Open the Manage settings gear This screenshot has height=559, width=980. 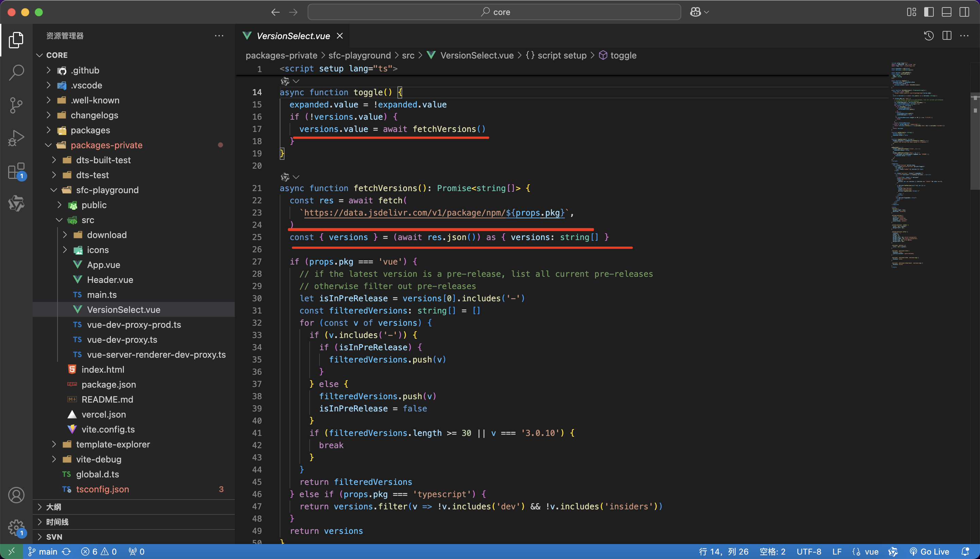tap(16, 528)
